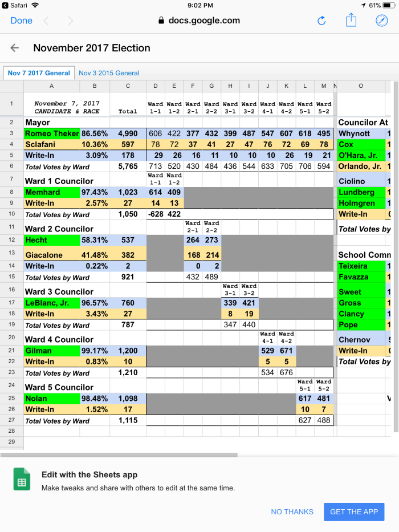
Task: Tap Done to close the browser view
Action: [x=21, y=21]
